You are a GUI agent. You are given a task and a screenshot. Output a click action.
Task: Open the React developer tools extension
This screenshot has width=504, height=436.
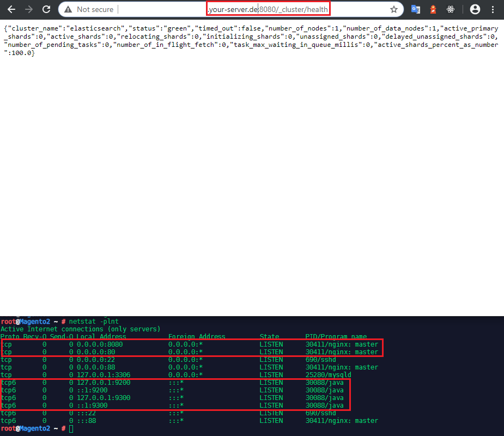[x=450, y=9]
